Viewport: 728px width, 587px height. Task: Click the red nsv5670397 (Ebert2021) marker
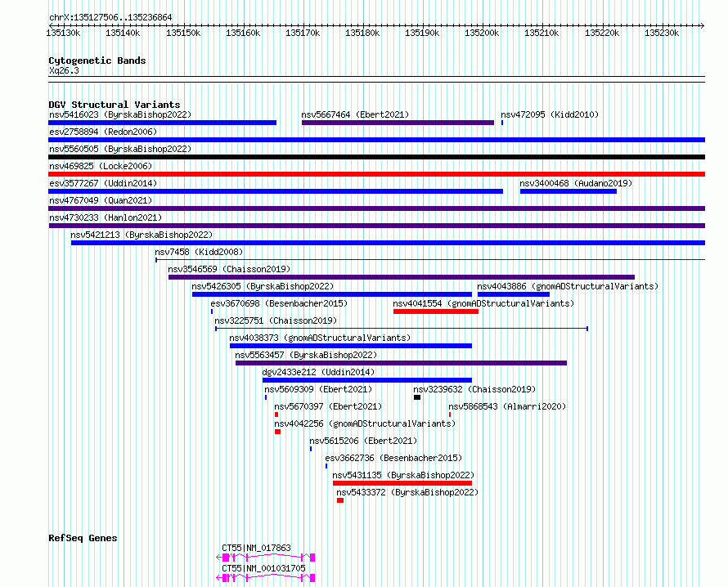pos(276,414)
